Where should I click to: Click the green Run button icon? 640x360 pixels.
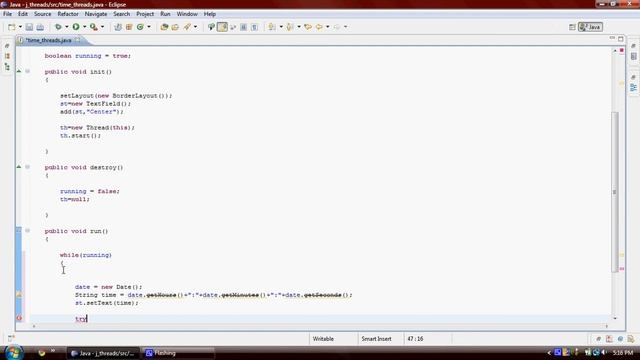[76, 27]
